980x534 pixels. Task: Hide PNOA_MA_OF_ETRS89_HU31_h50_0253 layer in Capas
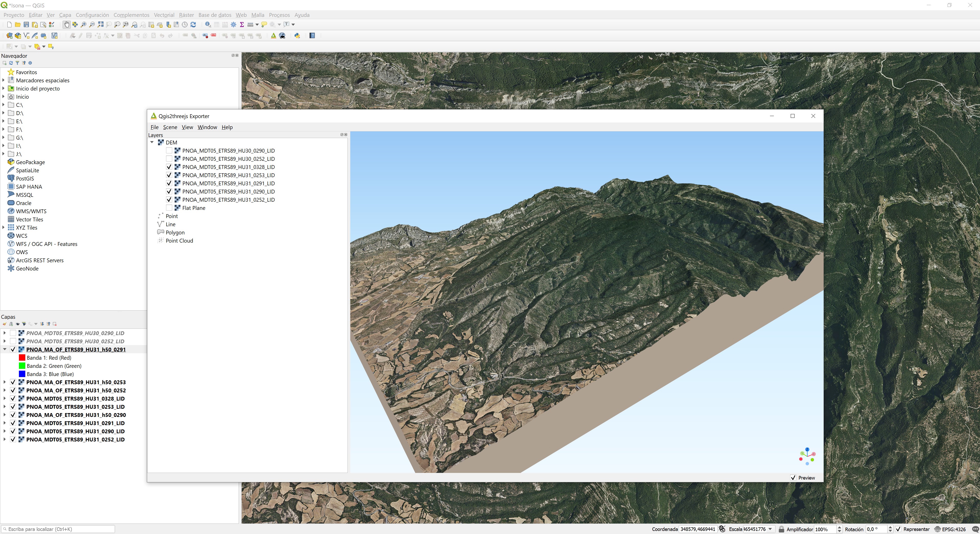point(13,382)
